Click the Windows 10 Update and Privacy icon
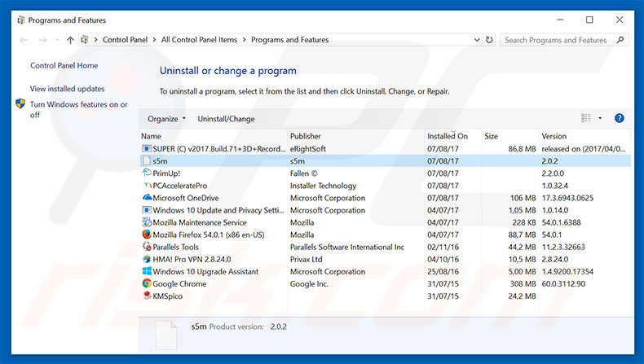 [147, 210]
